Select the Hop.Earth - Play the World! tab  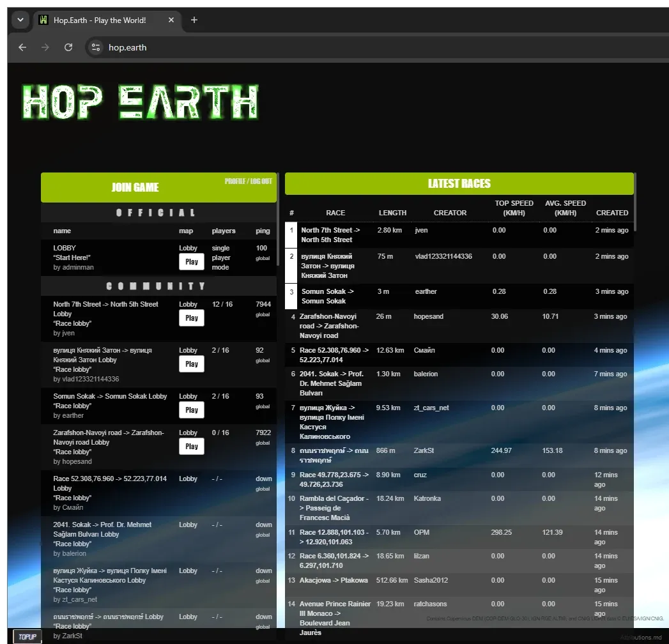107,20
